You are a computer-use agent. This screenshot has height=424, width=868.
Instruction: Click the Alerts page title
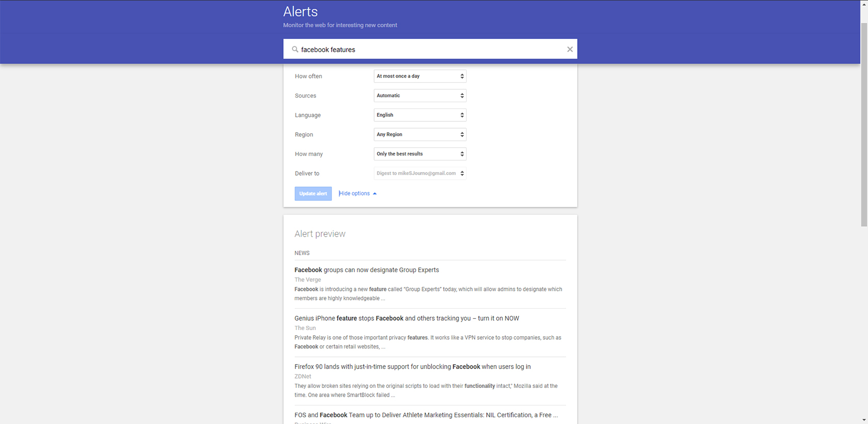pos(300,12)
